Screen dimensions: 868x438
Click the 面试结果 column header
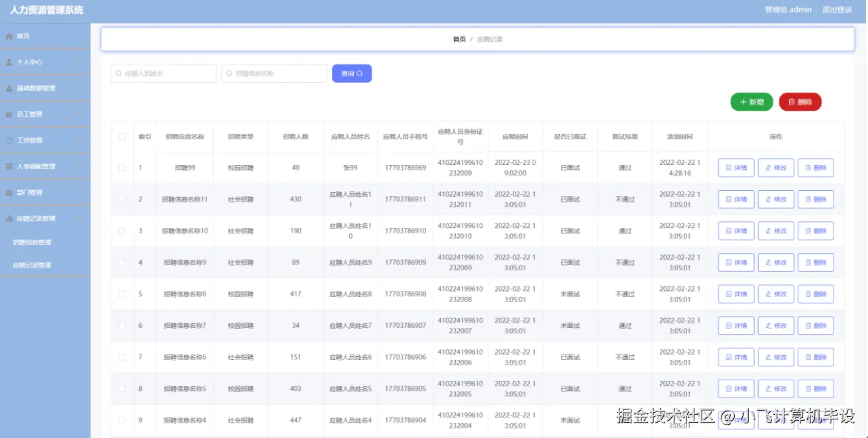pyautogui.click(x=625, y=137)
